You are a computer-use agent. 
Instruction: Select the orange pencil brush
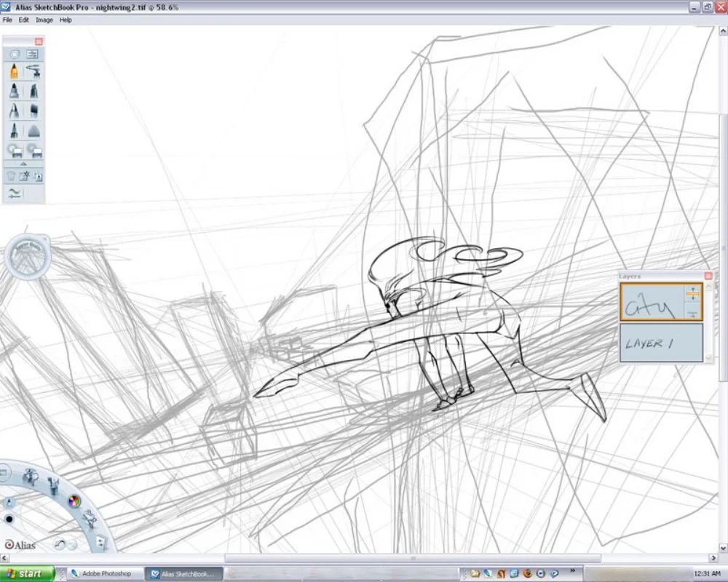pyautogui.click(x=14, y=71)
